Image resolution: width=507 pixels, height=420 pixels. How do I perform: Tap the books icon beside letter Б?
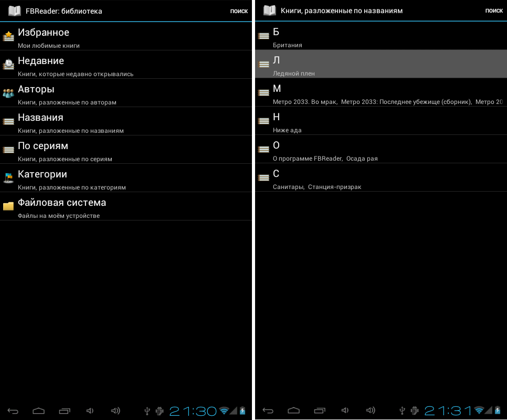pos(263,36)
